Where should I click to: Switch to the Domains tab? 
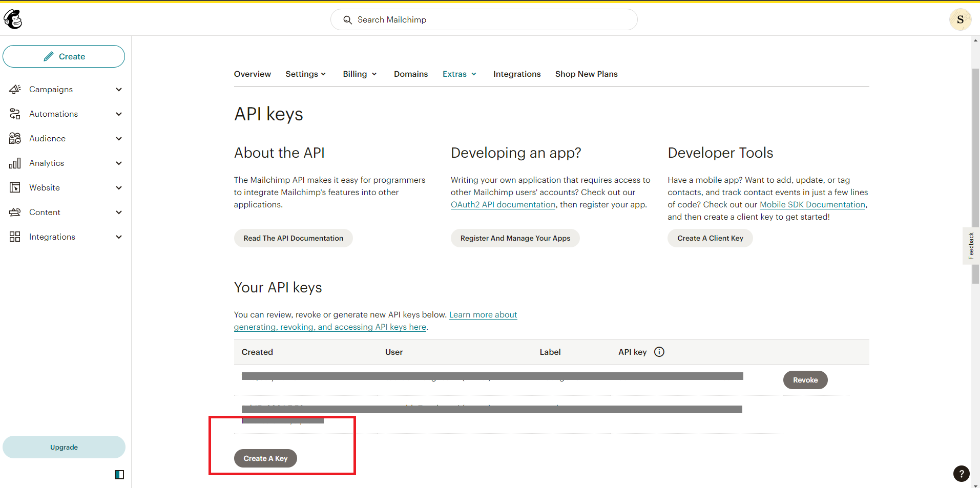pyautogui.click(x=410, y=74)
